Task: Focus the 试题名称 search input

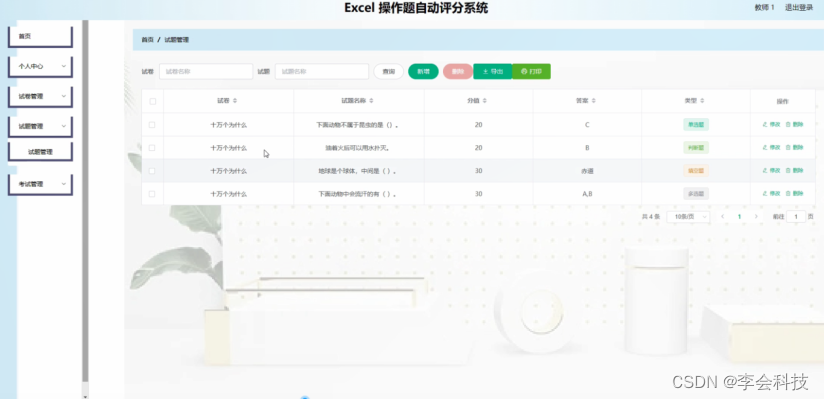Action: [322, 71]
